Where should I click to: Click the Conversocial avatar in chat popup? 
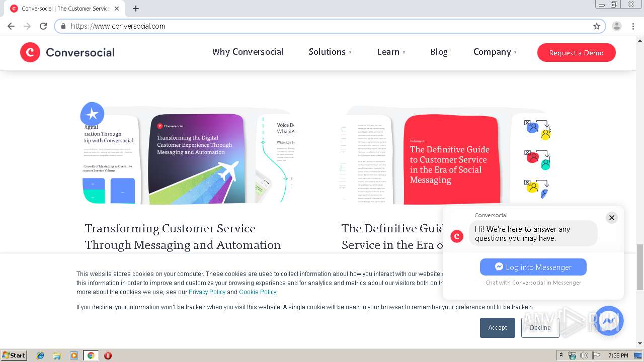(x=457, y=236)
